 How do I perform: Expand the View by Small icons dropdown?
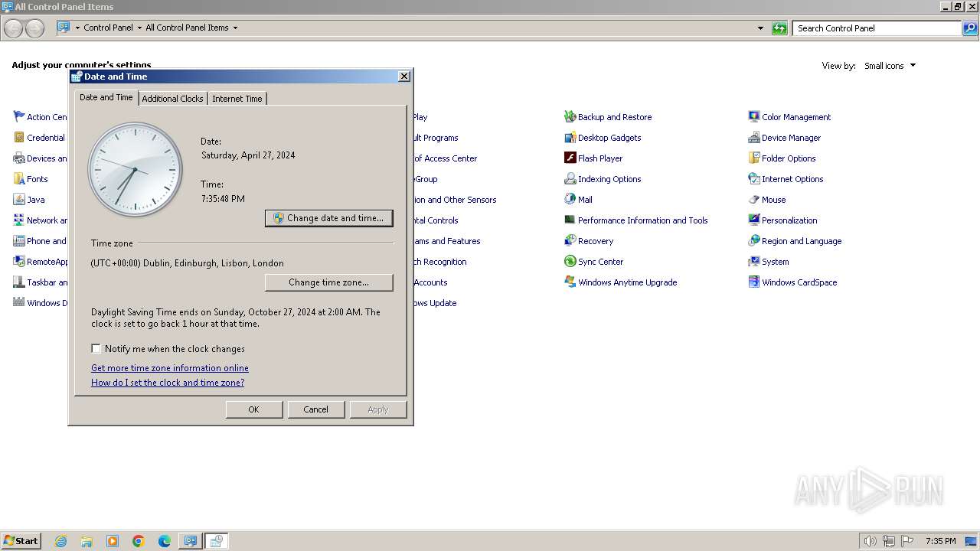point(890,66)
